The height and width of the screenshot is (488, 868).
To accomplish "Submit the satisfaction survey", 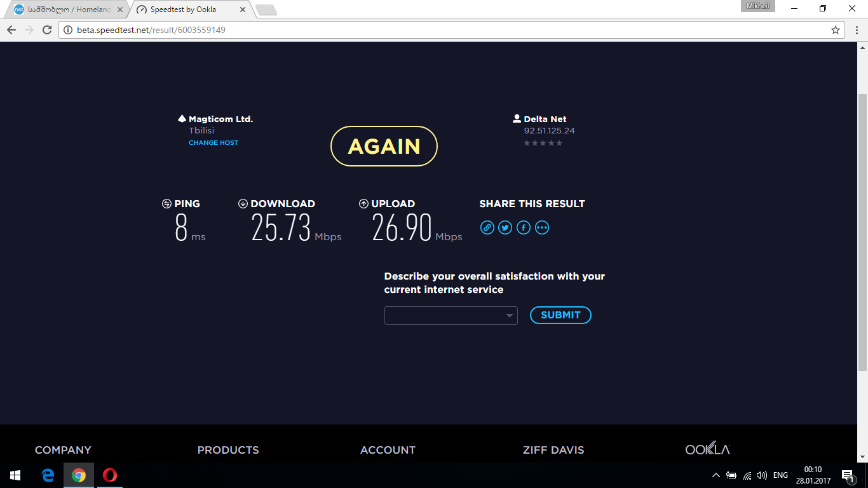I will tap(560, 315).
